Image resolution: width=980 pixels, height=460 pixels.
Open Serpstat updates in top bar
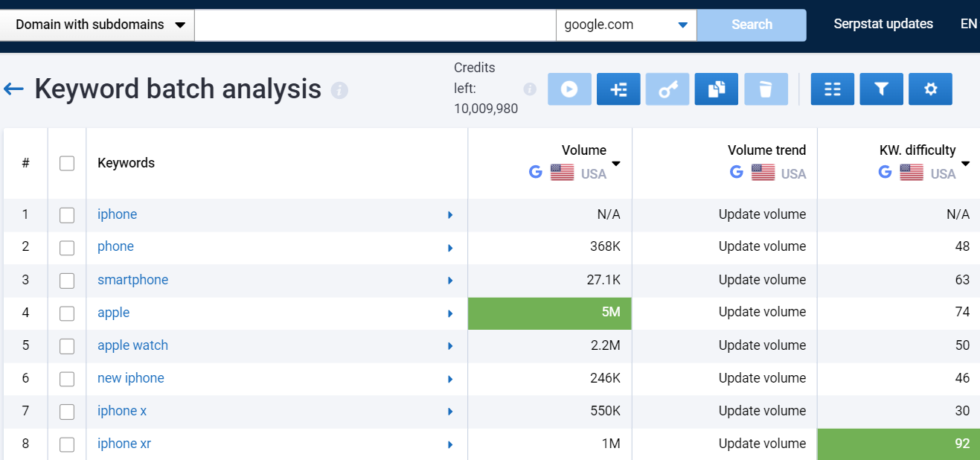pyautogui.click(x=883, y=24)
